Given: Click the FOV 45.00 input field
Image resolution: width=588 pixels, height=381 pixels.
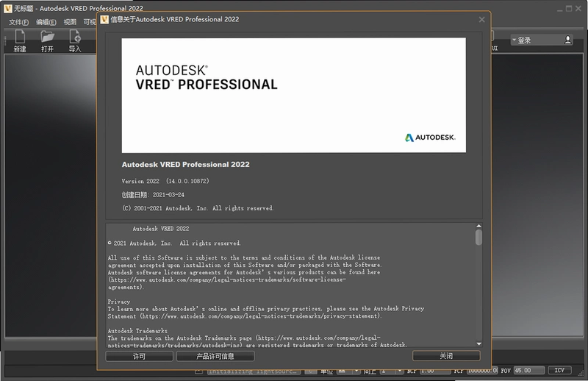Looking at the screenshot, I should (529, 371).
